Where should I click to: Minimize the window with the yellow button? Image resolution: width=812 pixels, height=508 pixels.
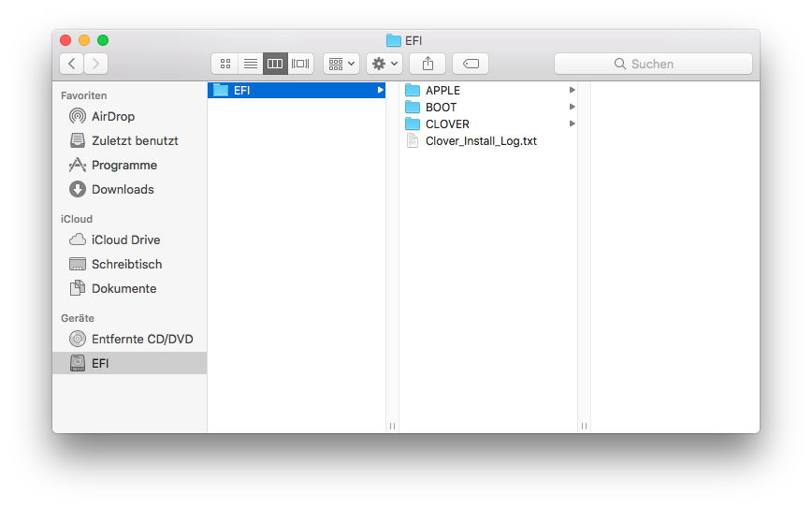(84, 40)
